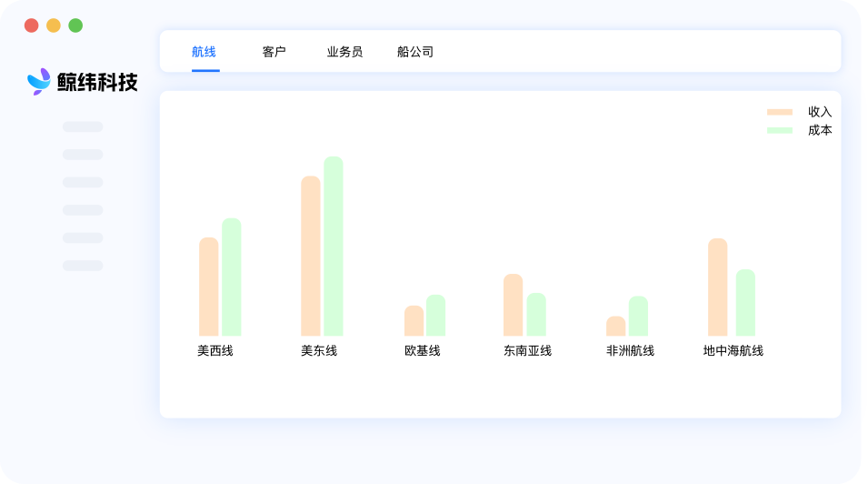The height and width of the screenshot is (484, 868).
Task: Click the 欧基线 axis label
Action: click(x=423, y=351)
